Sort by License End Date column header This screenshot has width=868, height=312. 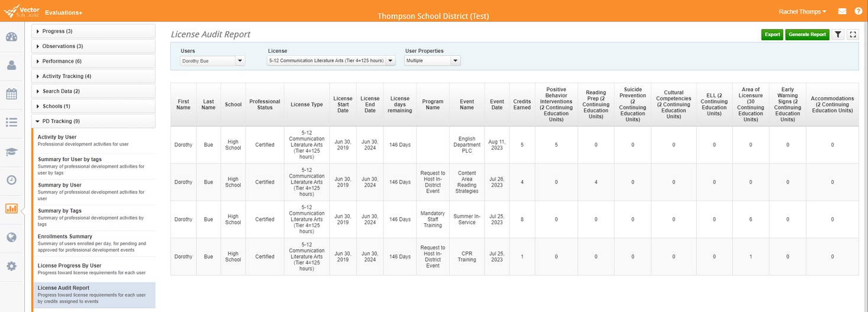click(x=370, y=104)
